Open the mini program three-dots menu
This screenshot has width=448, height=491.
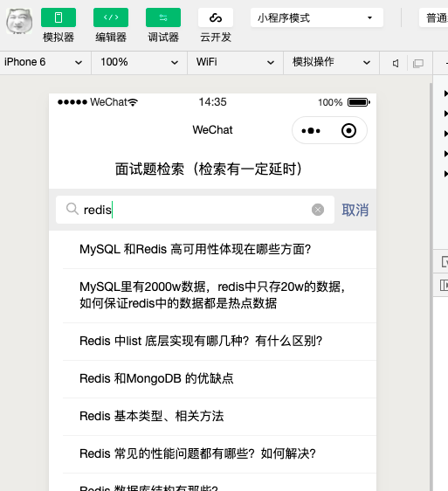311,130
